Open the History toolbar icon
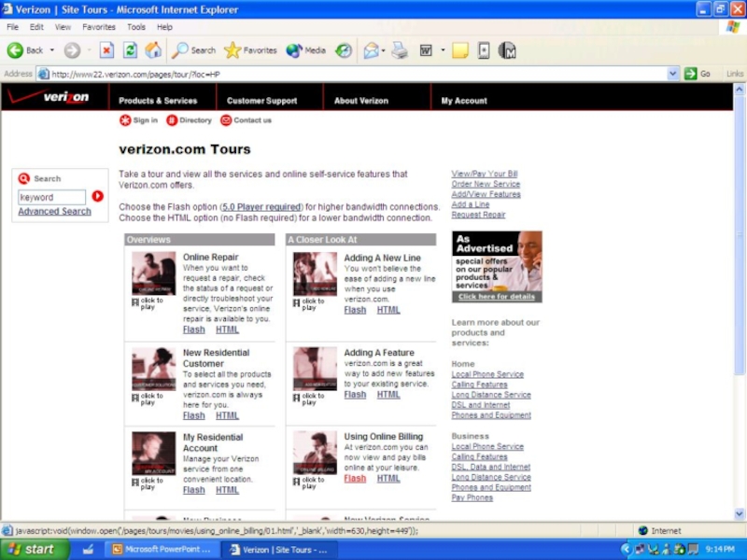The height and width of the screenshot is (560, 747). [344, 50]
